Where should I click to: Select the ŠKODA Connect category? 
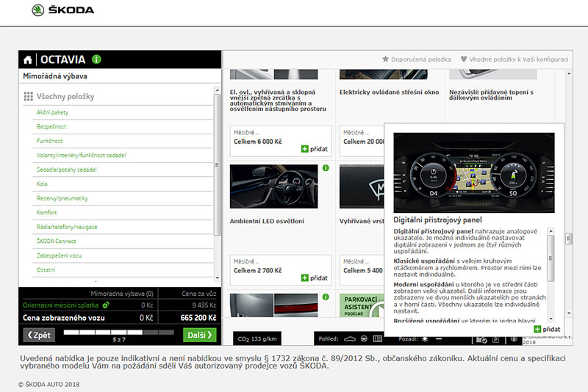(x=56, y=241)
